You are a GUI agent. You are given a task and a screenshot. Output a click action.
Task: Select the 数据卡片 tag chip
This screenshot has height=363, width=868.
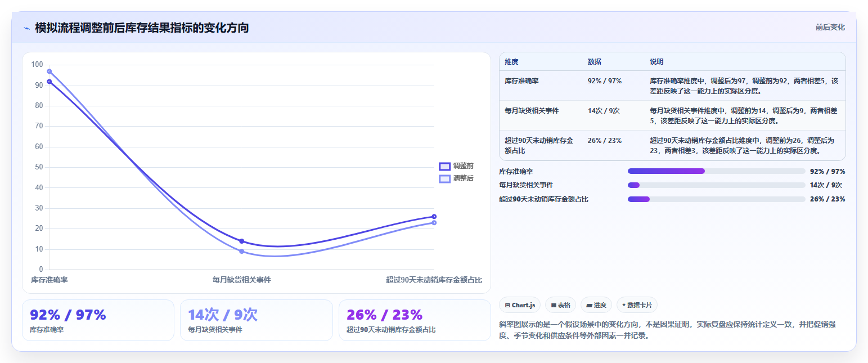[637, 305]
